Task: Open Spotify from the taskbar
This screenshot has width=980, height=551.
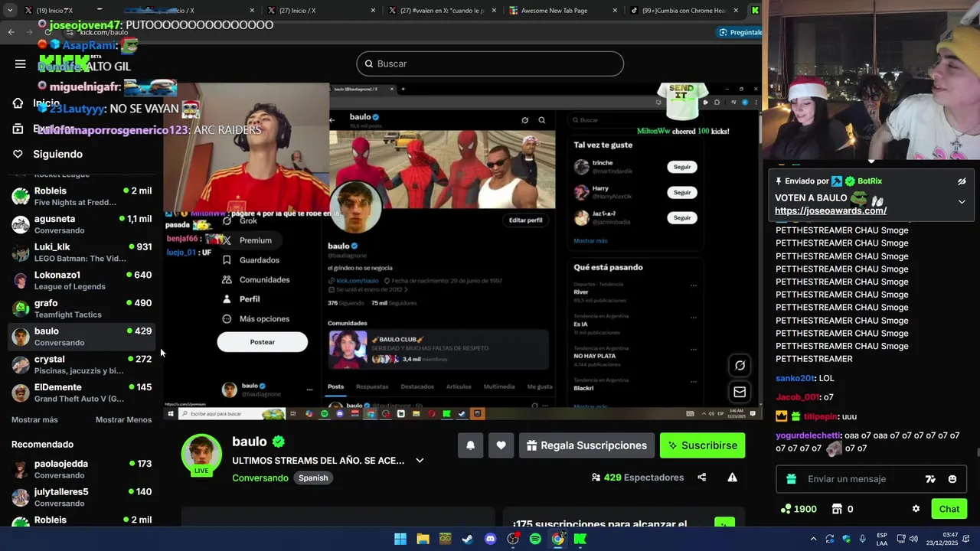Action: click(x=535, y=539)
